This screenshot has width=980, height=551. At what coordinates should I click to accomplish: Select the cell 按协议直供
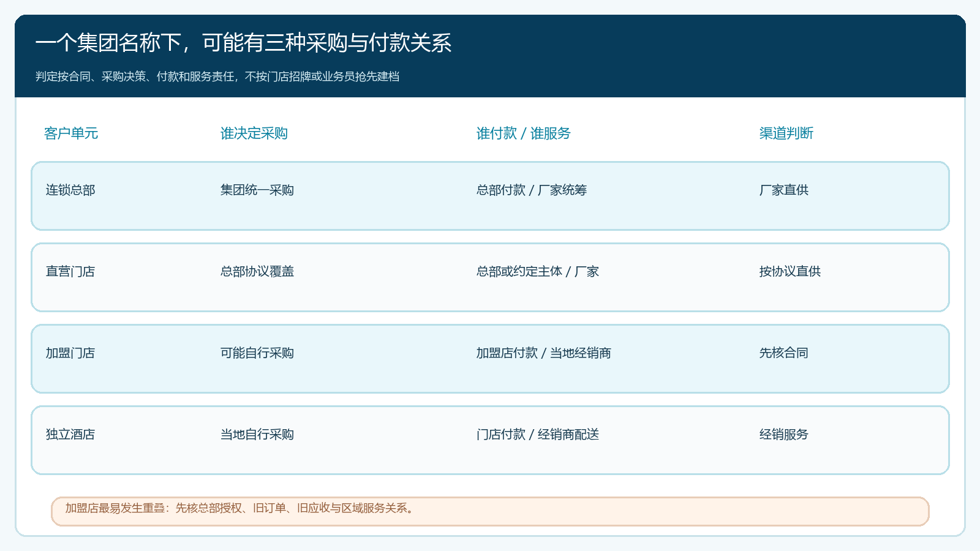coord(790,272)
